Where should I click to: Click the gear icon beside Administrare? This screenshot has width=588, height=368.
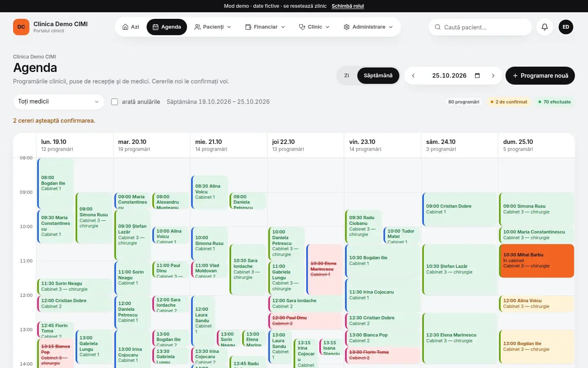click(x=347, y=27)
